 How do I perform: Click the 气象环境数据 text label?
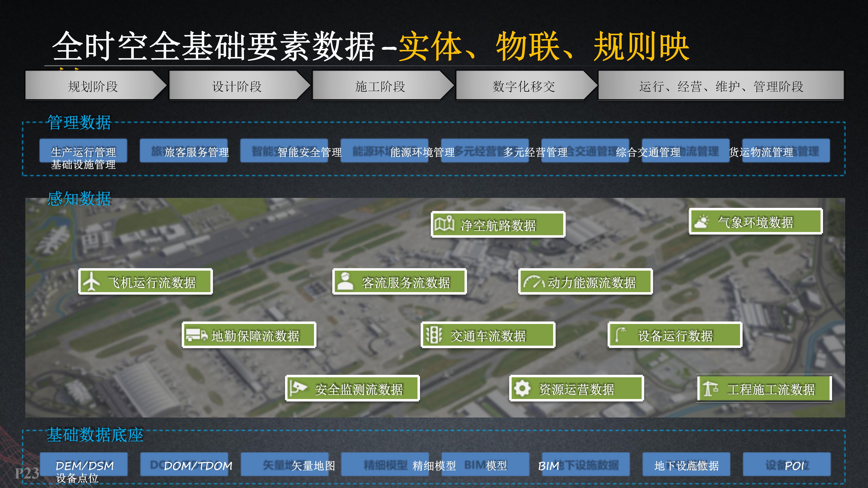pyautogui.click(x=756, y=222)
